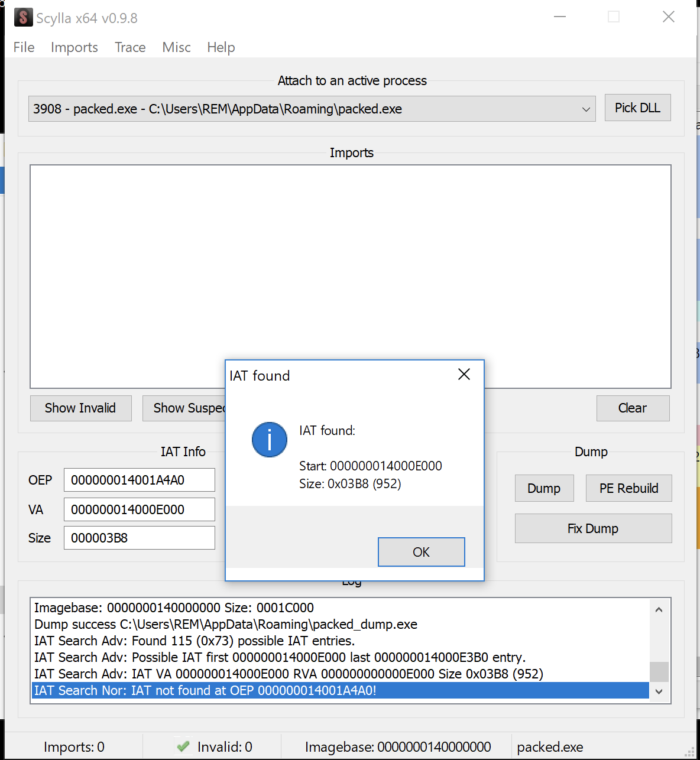700x760 pixels.
Task: Minimize the Scylla window
Action: click(560, 17)
